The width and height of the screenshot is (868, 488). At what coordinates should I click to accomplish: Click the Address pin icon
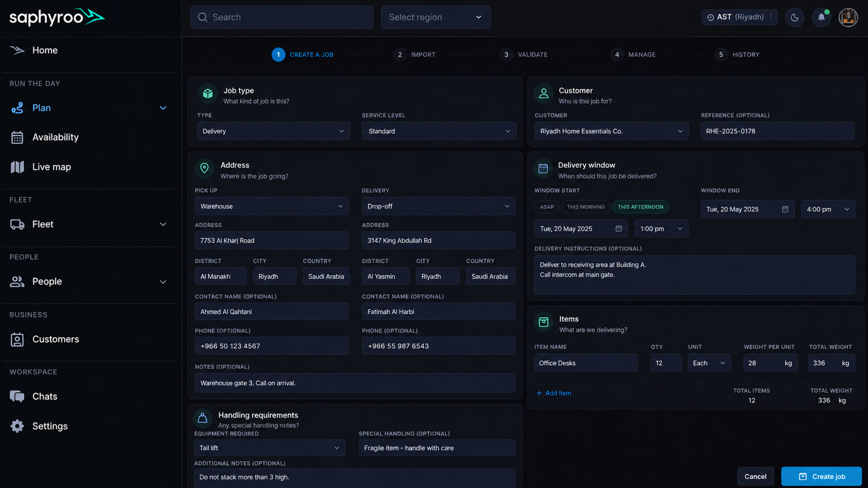pos(204,168)
